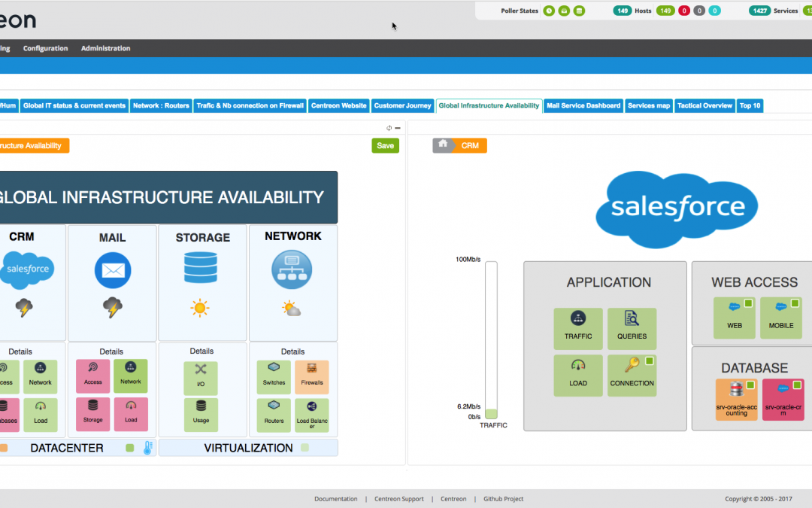The image size is (812, 508).
Task: Open Trafic & Nb connection on Firewall tab
Action: point(250,106)
